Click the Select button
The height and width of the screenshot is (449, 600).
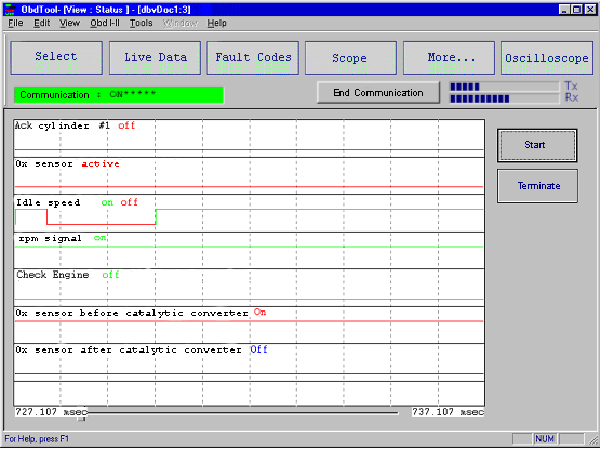coord(57,58)
